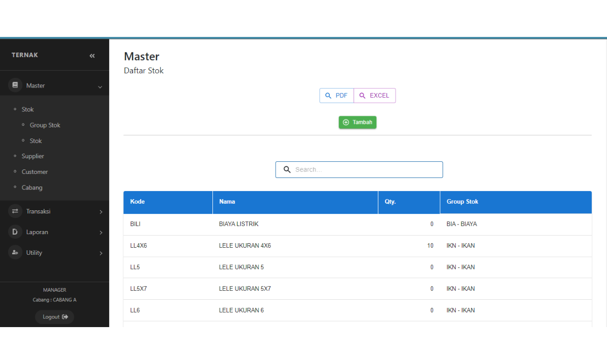Expand the Transaksi submenu arrow
This screenshot has height=364, width=607.
point(101,212)
